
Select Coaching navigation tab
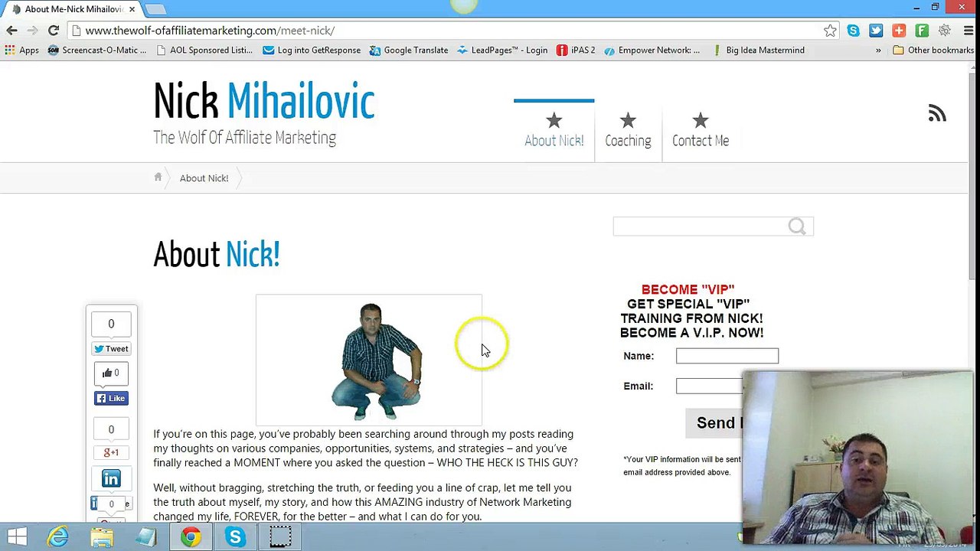pos(628,130)
